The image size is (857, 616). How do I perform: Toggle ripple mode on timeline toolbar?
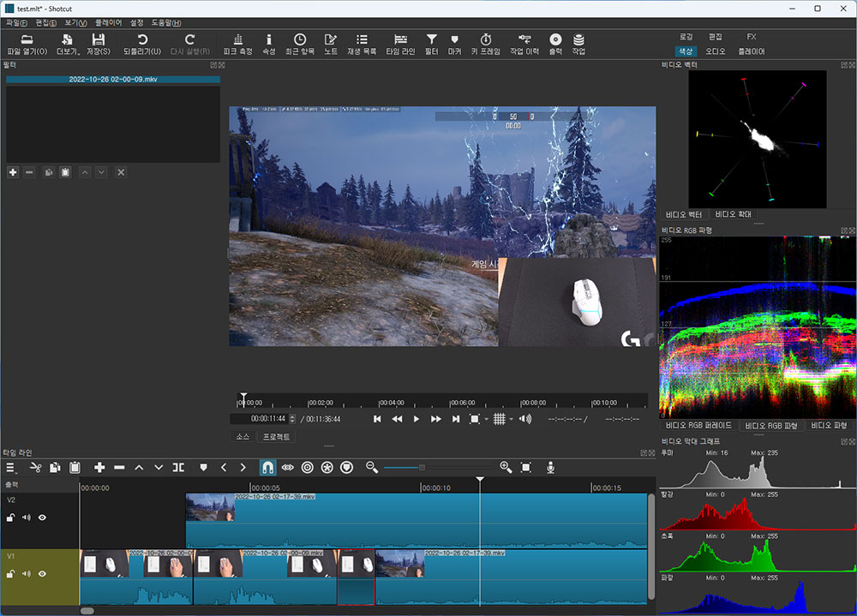click(x=307, y=467)
